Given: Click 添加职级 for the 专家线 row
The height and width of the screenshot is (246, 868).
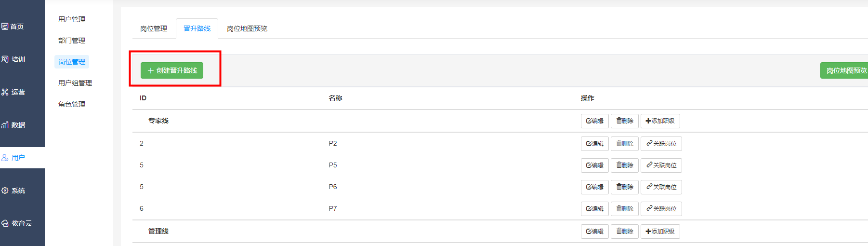Looking at the screenshot, I should pyautogui.click(x=660, y=121).
